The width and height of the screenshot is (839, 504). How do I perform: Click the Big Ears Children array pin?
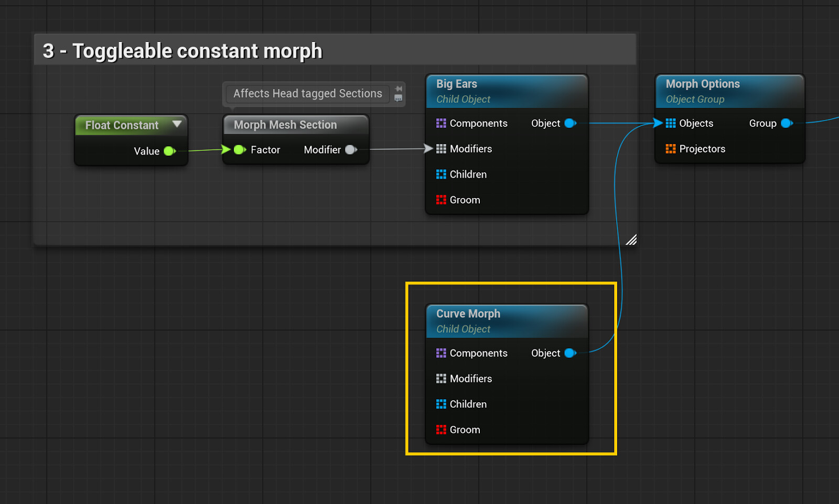pyautogui.click(x=441, y=174)
